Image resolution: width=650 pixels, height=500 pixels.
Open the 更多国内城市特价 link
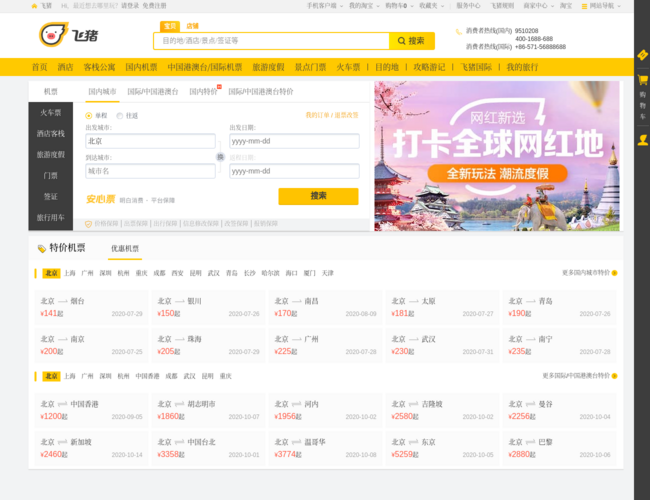click(588, 272)
